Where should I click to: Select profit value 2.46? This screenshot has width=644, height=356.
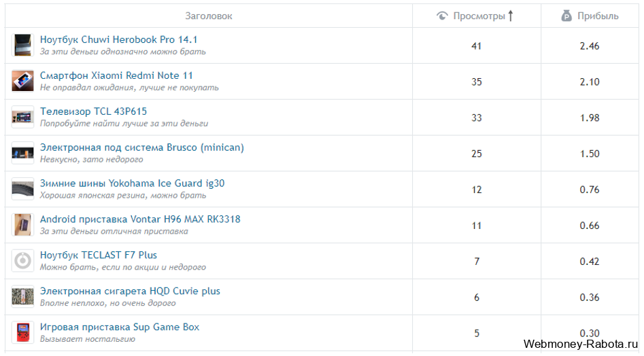point(590,46)
